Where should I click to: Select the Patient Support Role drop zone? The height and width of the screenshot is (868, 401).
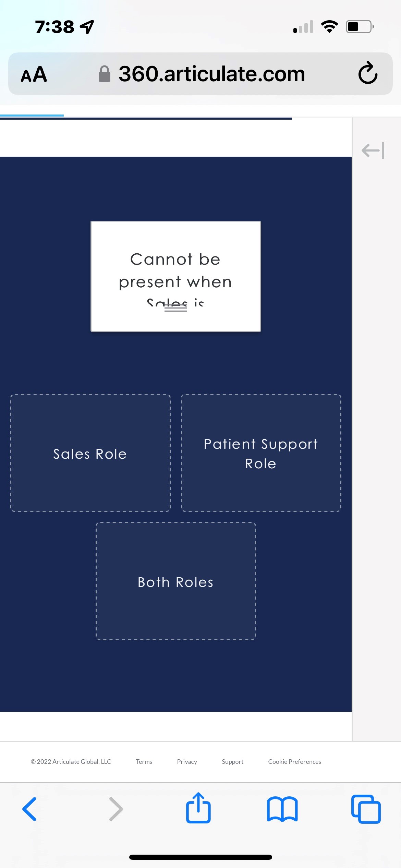[x=261, y=453]
